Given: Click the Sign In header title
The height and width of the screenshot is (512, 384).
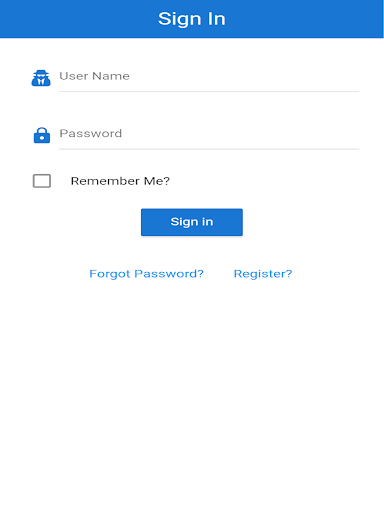Looking at the screenshot, I should click(x=192, y=19).
